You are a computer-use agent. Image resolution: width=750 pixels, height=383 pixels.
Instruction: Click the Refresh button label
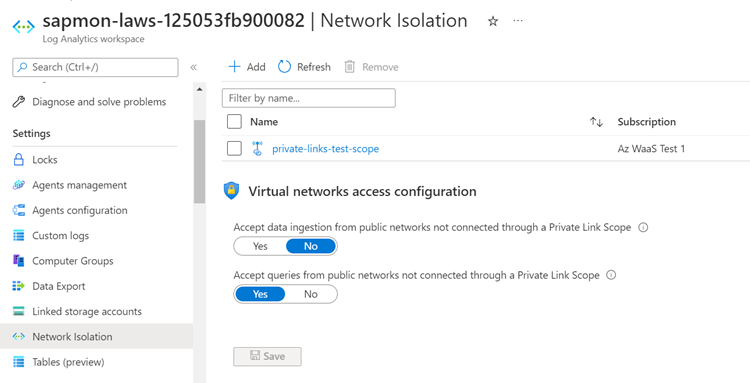314,67
